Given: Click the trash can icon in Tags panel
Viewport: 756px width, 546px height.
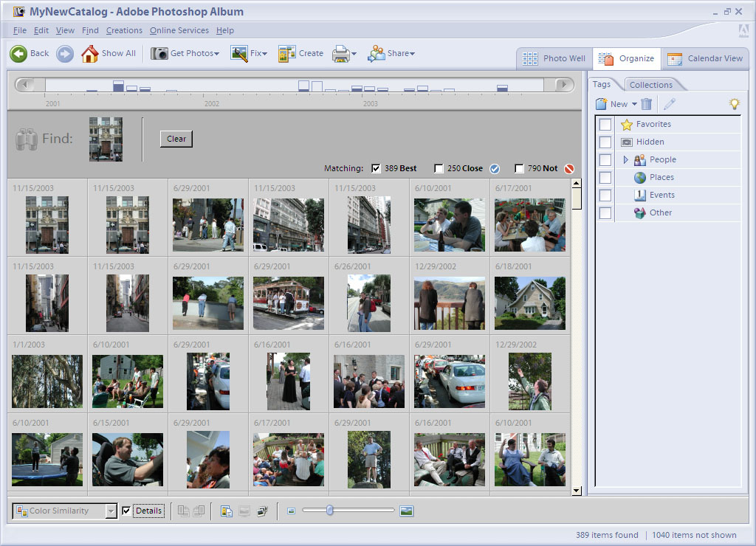Looking at the screenshot, I should click(x=647, y=104).
